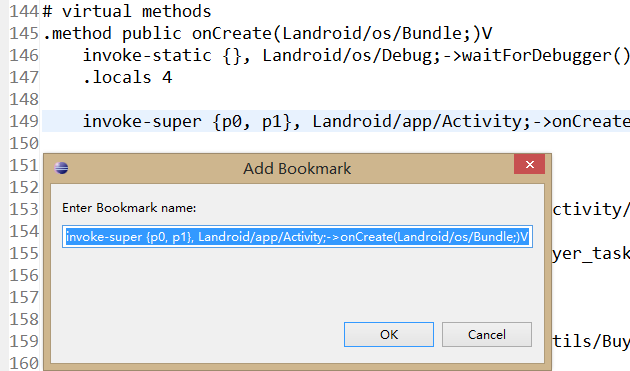The width and height of the screenshot is (630, 371).
Task: Click line number 159 in the gutter
Action: (24, 342)
